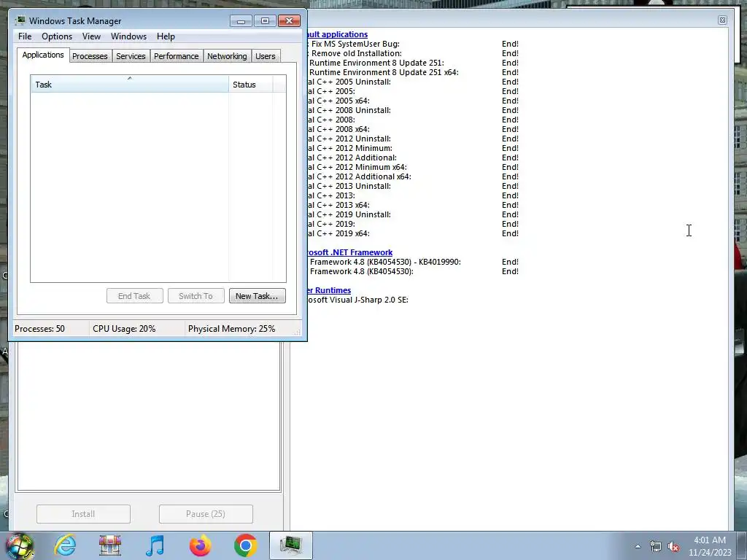Launch Internet Explorer from taskbar
Screen dimensions: 747x560
tap(65, 545)
